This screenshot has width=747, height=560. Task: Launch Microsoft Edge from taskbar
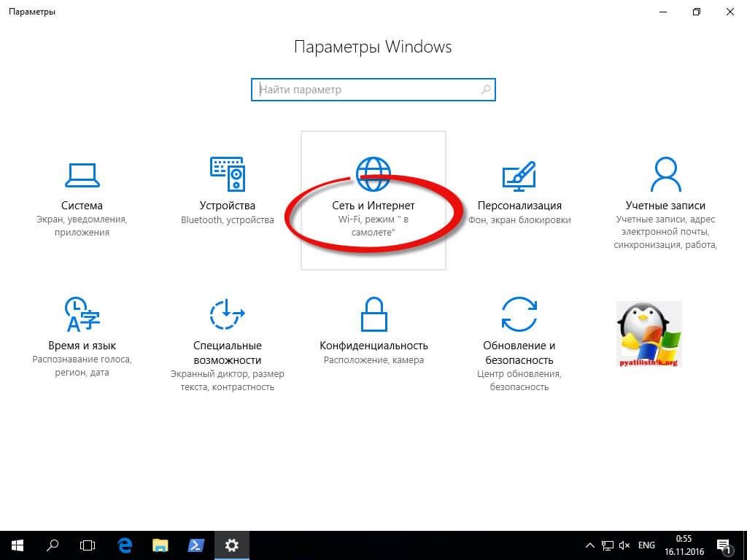pyautogui.click(x=125, y=545)
